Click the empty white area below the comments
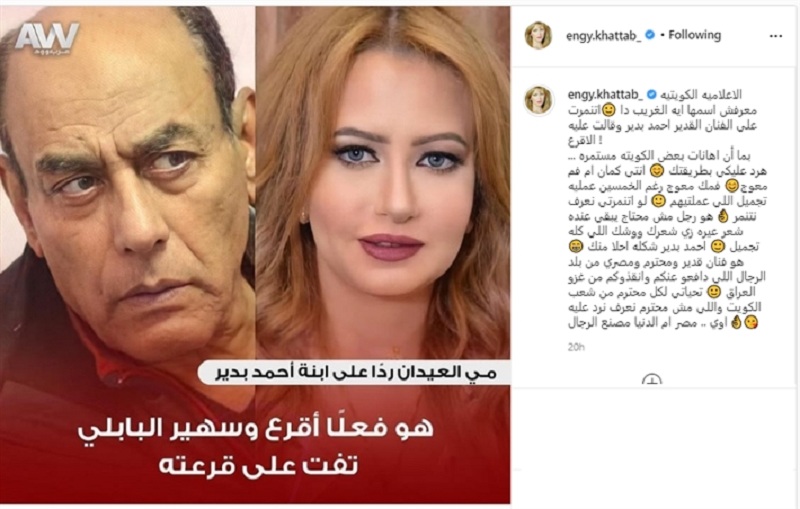Image resolution: width=800 pixels, height=509 pixels. point(655,446)
